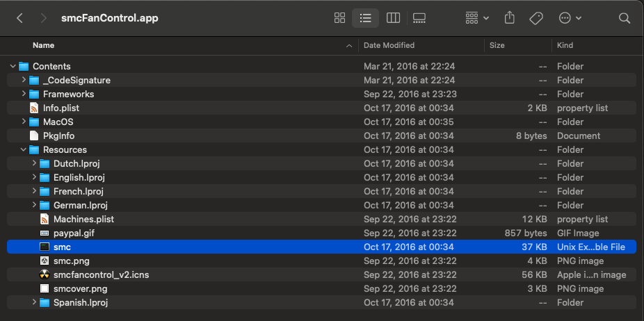The image size is (644, 321).
Task: Click the 857 bytes size value
Action: click(526, 233)
